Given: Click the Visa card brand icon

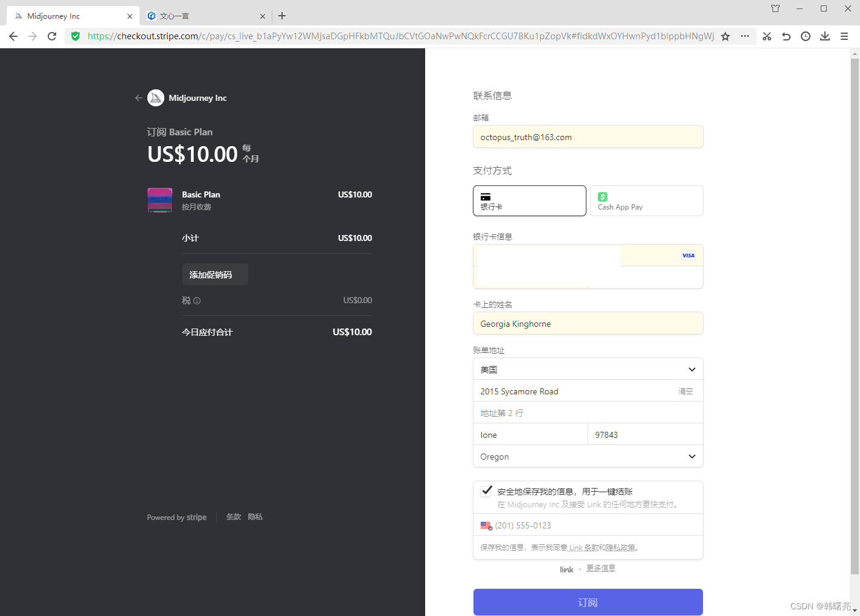Looking at the screenshot, I should pos(688,255).
